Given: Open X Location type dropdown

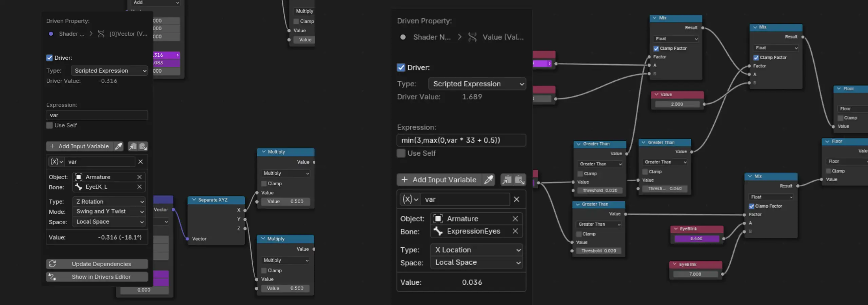Looking at the screenshot, I should point(476,250).
